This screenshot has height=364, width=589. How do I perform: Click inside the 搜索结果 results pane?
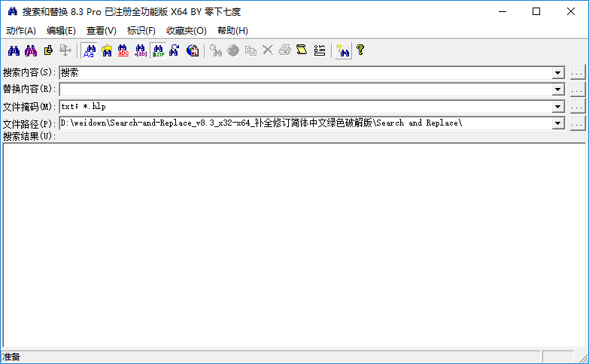(294, 245)
